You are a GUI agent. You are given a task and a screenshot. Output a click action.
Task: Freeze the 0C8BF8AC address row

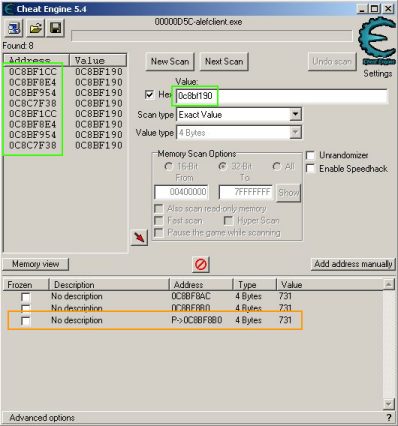pyautogui.click(x=25, y=297)
